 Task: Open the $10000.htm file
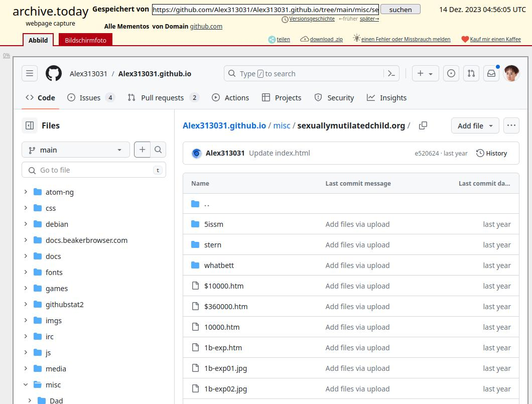click(x=223, y=286)
